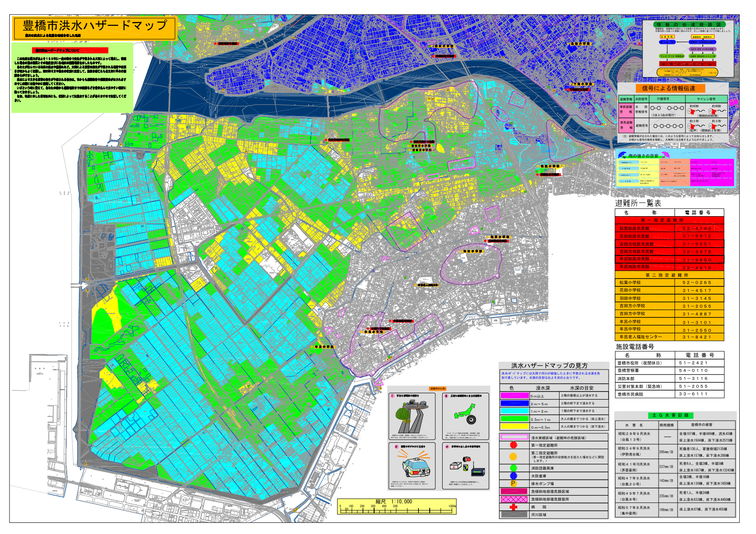The height and width of the screenshot is (534, 756).
Task: Select the 豊橋警察署 row
Action: [669, 371]
